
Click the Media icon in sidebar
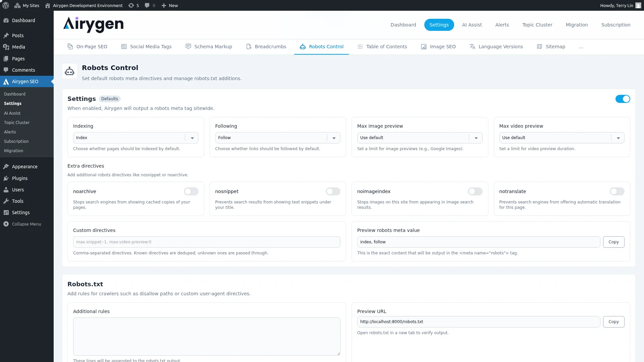point(6,47)
